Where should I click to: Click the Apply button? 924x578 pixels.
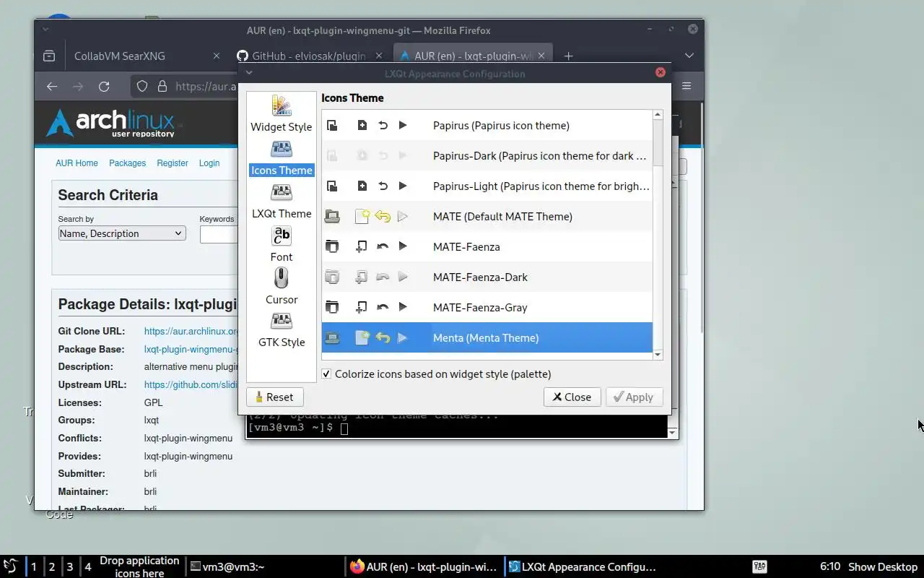coord(634,397)
